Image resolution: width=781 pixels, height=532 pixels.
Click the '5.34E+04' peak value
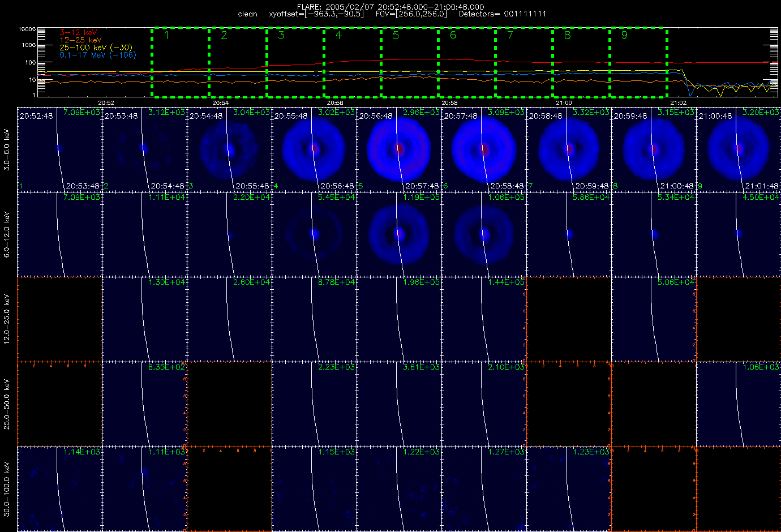click(x=676, y=197)
